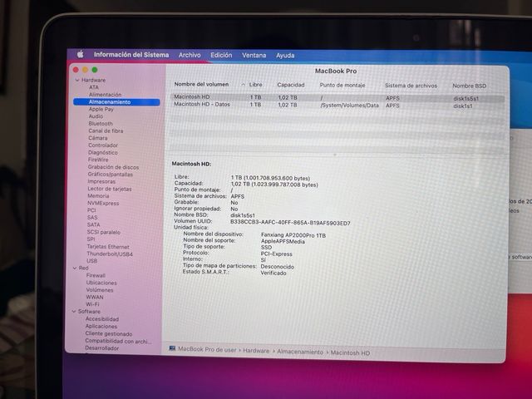Viewport: 532px width, 399px height.
Task: Click MacBook Pro de user in path bar
Action: click(x=207, y=349)
